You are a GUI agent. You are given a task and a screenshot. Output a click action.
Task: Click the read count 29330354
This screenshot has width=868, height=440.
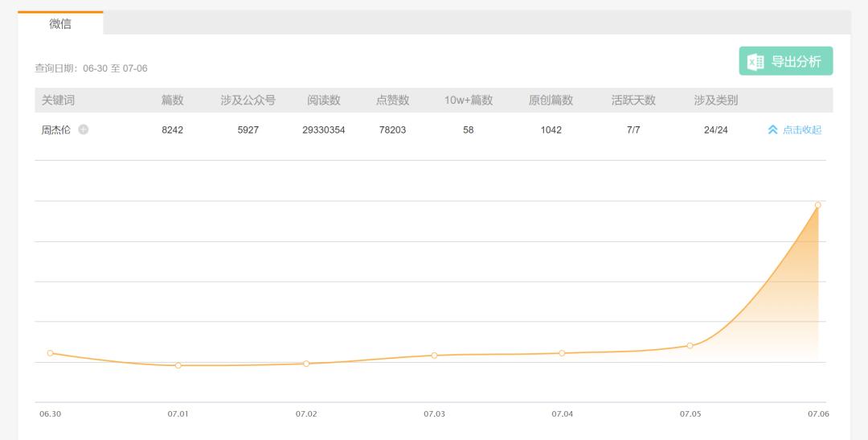[x=324, y=130]
